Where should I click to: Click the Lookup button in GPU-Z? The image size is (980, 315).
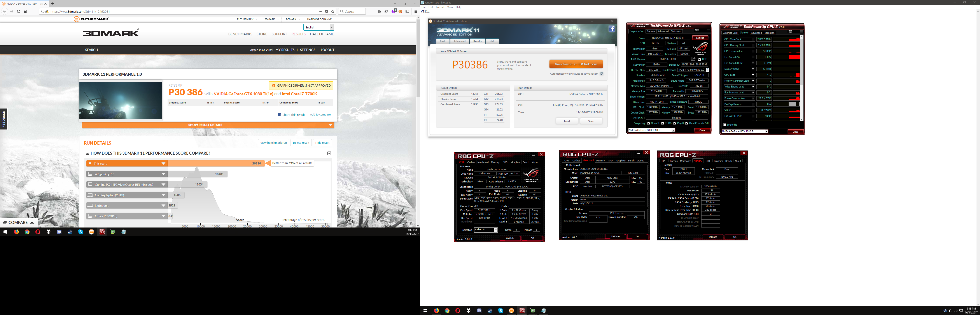pos(700,38)
